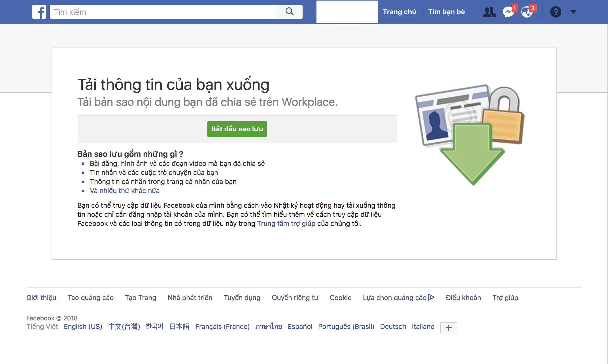Image resolution: width=608 pixels, height=364 pixels.
Task: Click the Facebook logo icon
Action: (39, 12)
